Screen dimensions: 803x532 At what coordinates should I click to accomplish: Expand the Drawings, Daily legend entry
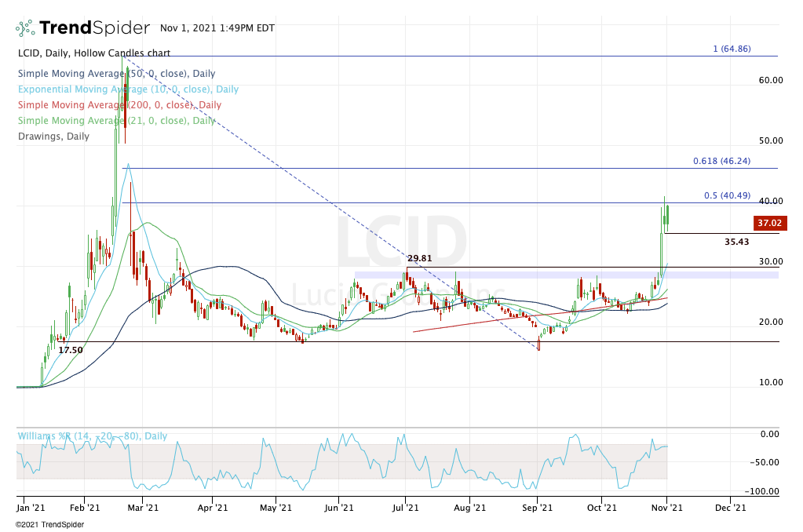click(53, 137)
